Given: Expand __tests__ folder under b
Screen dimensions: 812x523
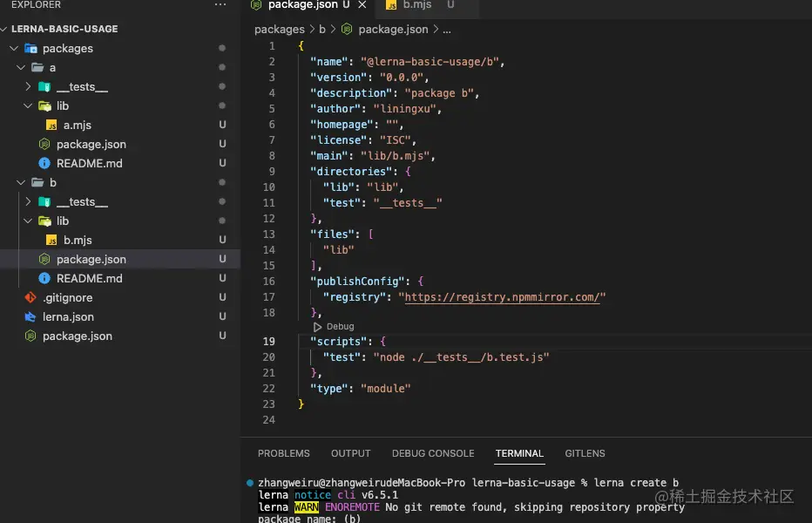Looking at the screenshot, I should [28, 201].
